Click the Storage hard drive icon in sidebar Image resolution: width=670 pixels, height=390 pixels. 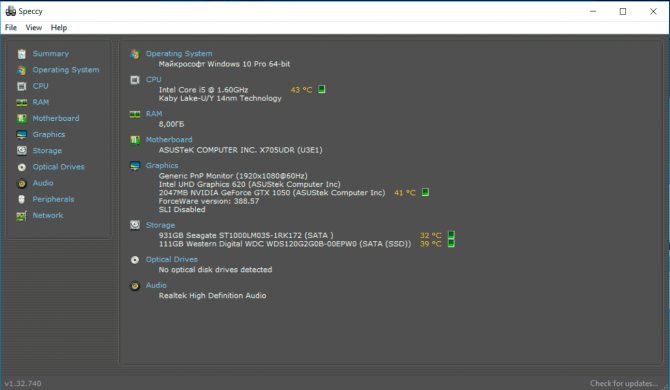(22, 151)
